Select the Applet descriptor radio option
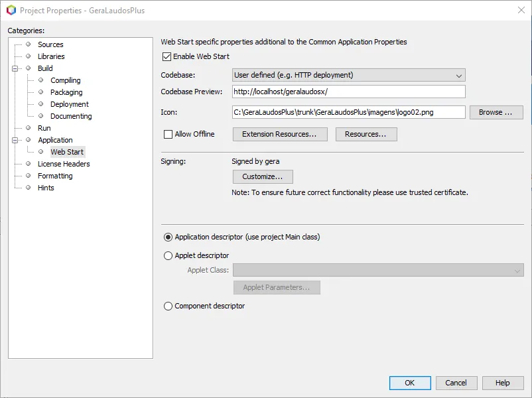 [x=168, y=255]
